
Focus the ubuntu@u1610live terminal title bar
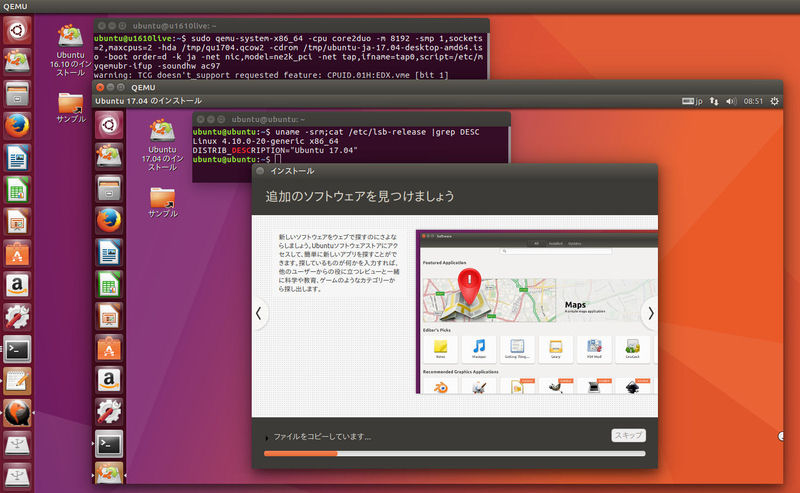[x=291, y=26]
